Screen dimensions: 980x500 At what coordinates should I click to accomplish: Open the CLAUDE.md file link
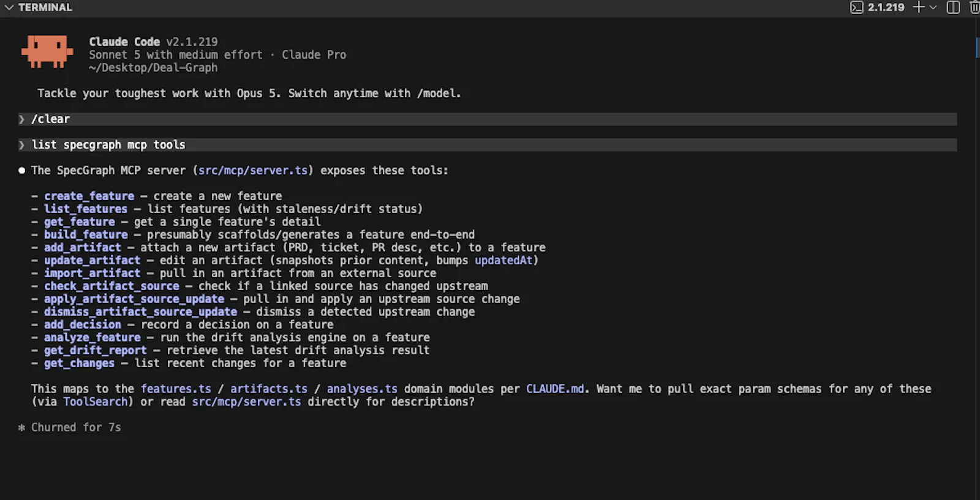555,389
